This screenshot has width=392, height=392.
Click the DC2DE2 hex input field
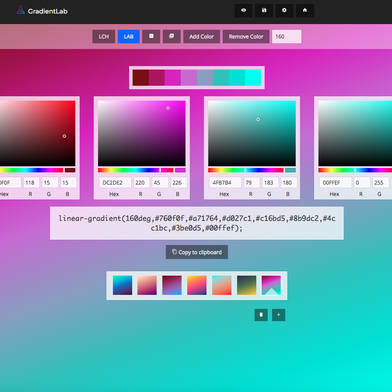(x=115, y=183)
